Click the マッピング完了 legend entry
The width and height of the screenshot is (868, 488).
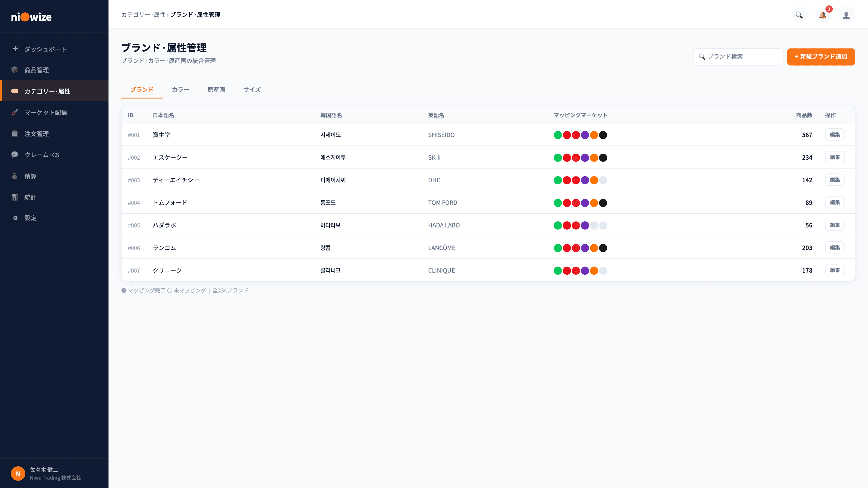pos(143,290)
